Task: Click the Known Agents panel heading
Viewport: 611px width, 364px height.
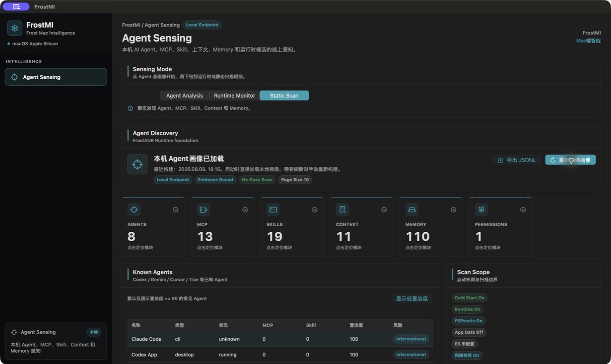Action: pyautogui.click(x=153, y=272)
